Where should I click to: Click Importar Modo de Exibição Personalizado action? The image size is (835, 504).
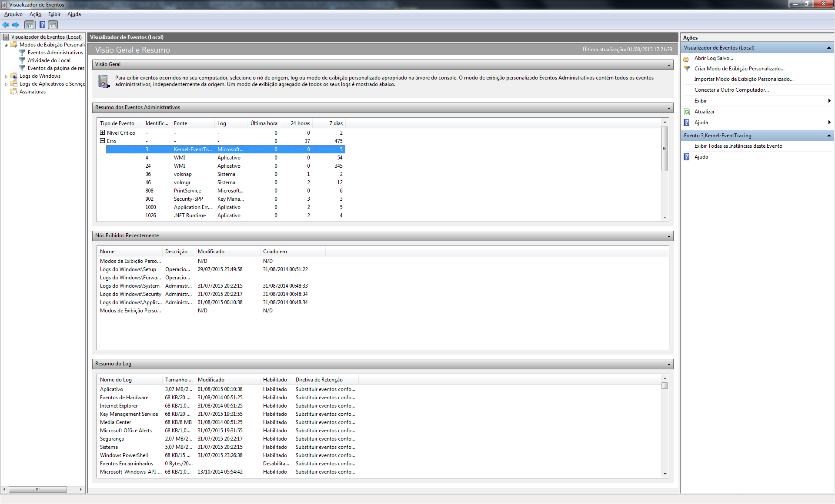pos(744,79)
